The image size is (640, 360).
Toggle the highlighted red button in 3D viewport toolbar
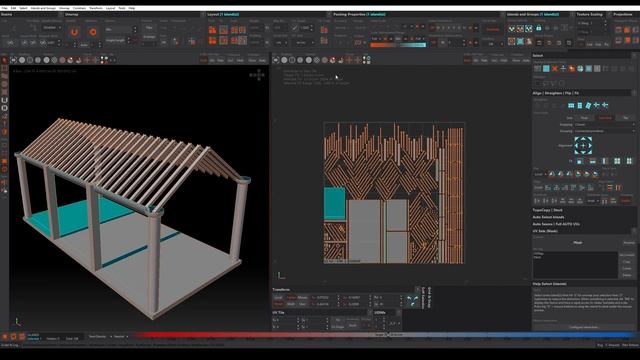[x=204, y=60]
